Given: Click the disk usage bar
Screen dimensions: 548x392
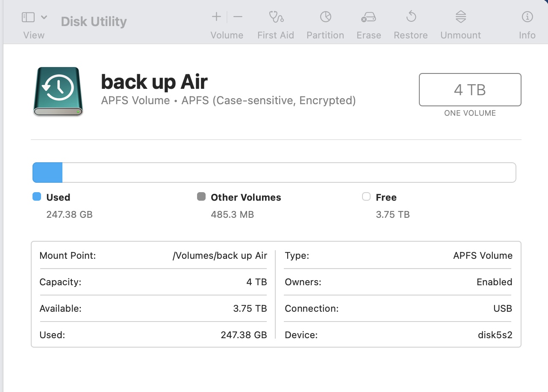Looking at the screenshot, I should [274, 173].
